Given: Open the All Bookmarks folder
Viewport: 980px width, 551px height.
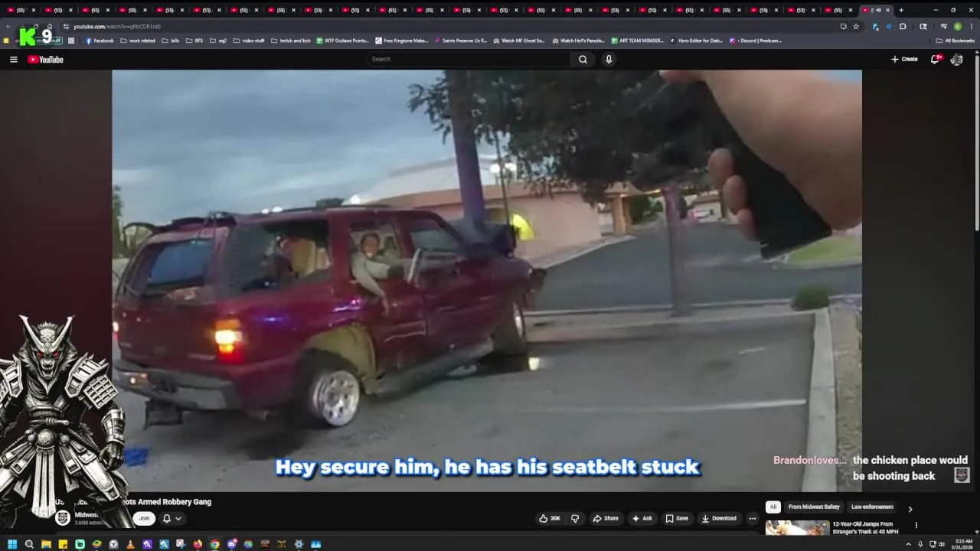Looking at the screenshot, I should 955,41.
